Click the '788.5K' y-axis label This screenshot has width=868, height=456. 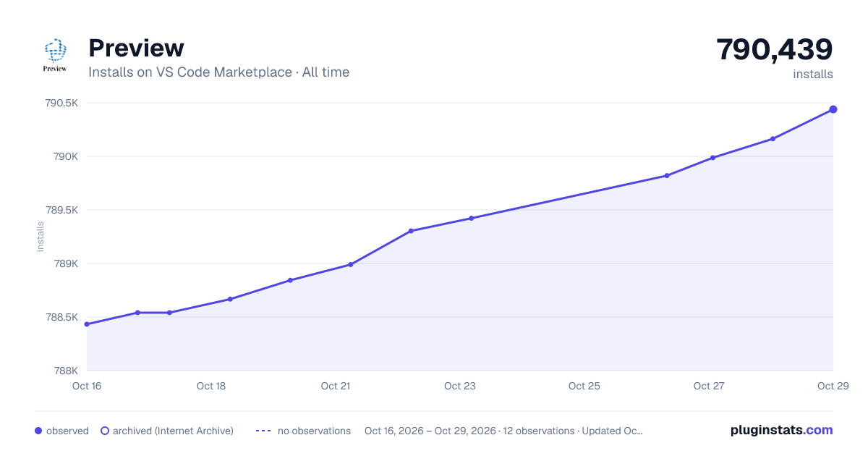[61, 317]
